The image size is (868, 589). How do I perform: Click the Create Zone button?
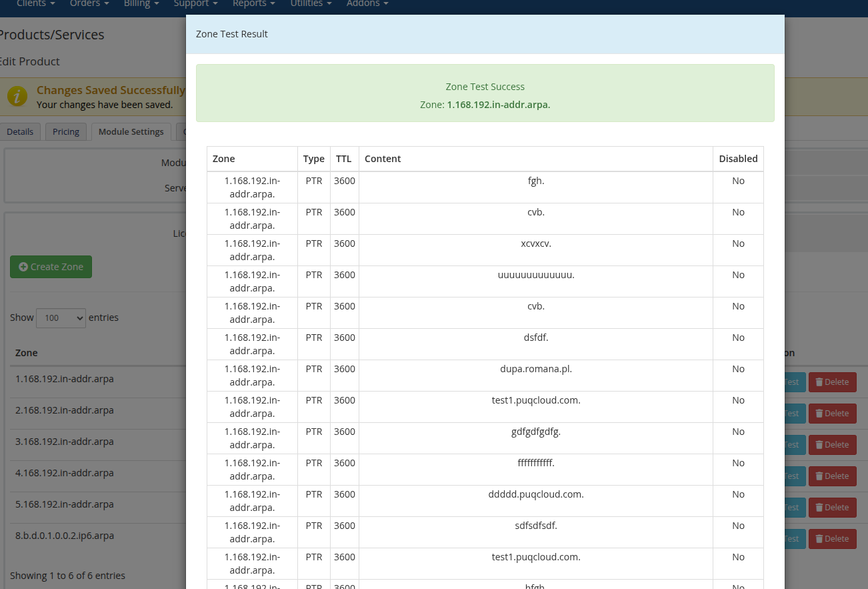coord(51,267)
